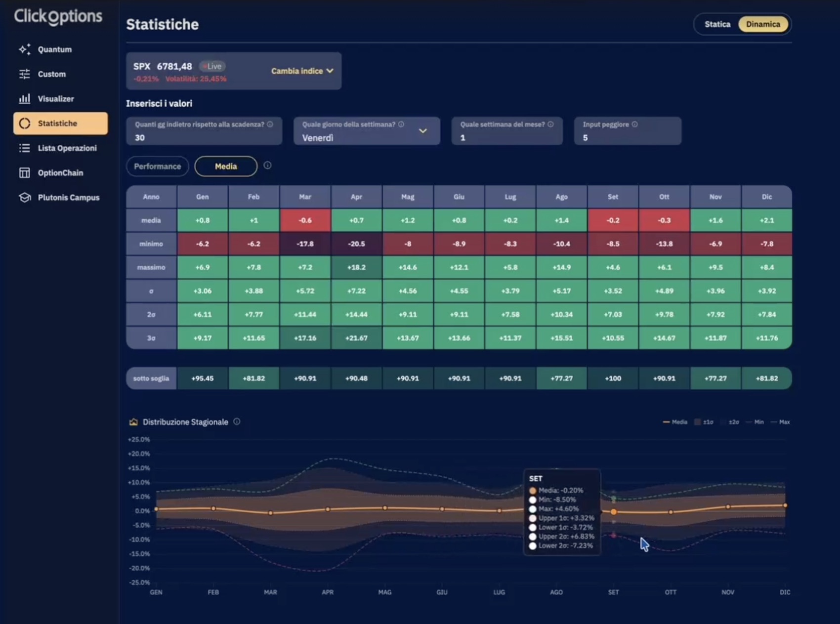
Task: Click the +14.9 massimo cell for Ago
Action: pos(562,267)
